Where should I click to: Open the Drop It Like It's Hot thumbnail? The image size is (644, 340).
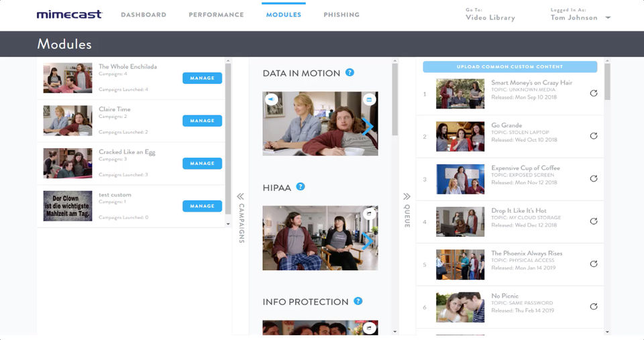pos(460,222)
